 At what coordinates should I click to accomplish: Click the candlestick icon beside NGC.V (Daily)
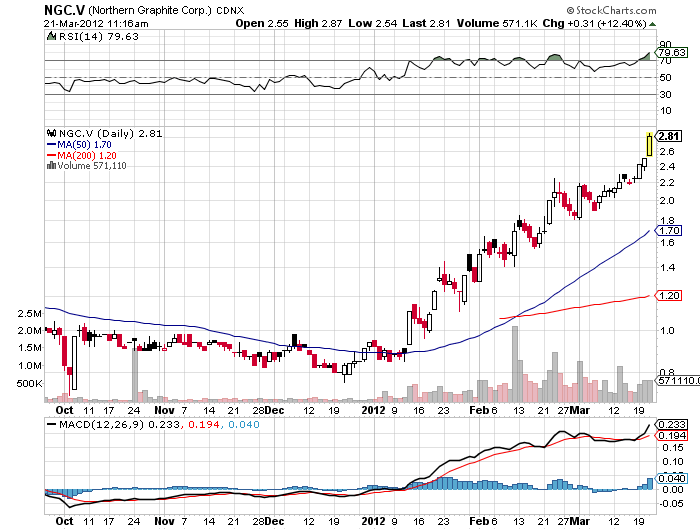pyautogui.click(x=51, y=133)
